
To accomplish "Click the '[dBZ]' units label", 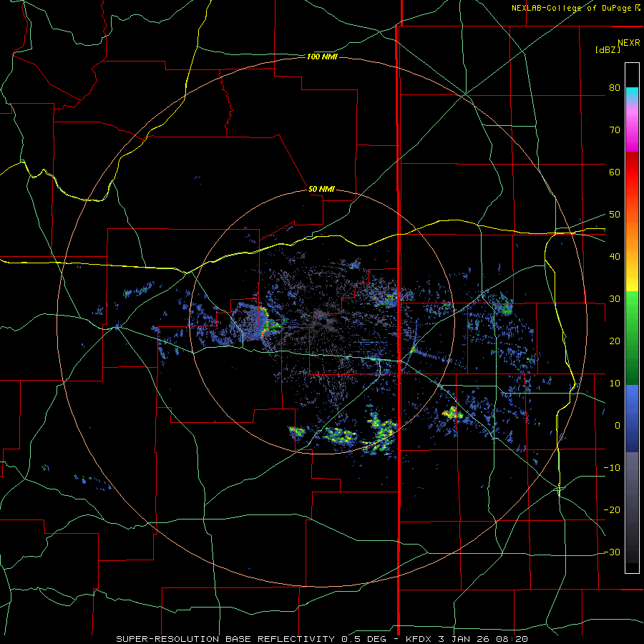I will click(608, 49).
